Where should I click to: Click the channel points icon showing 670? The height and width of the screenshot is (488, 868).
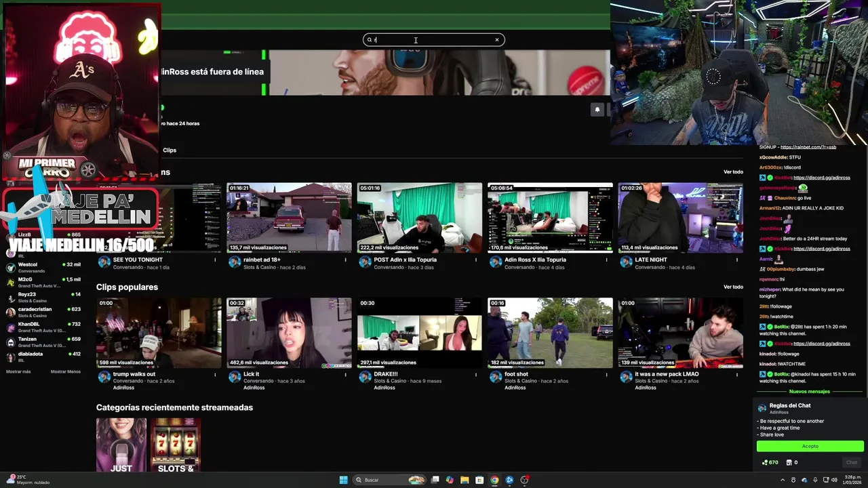tap(770, 462)
